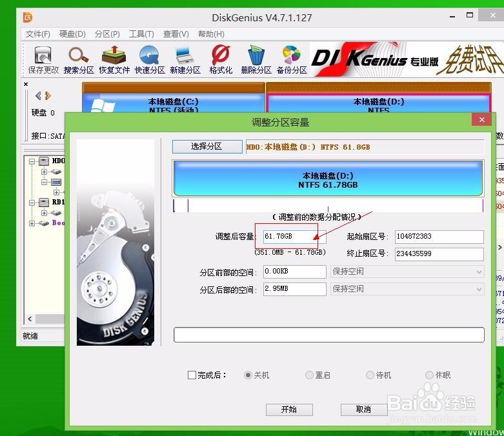This screenshot has width=504, height=436.
Task: Open the 硬盘(D) menu
Action: pos(72,34)
